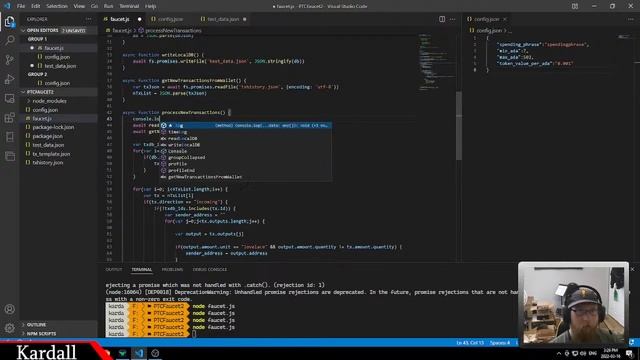Switch to the Problems panel tab
Screen dimensions: 640x360
click(x=172, y=270)
